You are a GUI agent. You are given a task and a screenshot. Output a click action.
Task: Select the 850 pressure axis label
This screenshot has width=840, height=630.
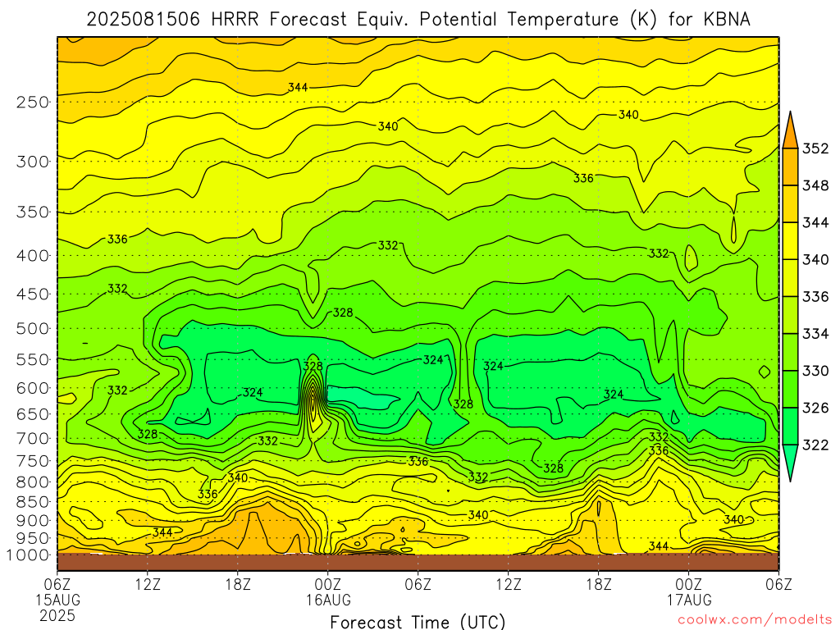[33, 501]
